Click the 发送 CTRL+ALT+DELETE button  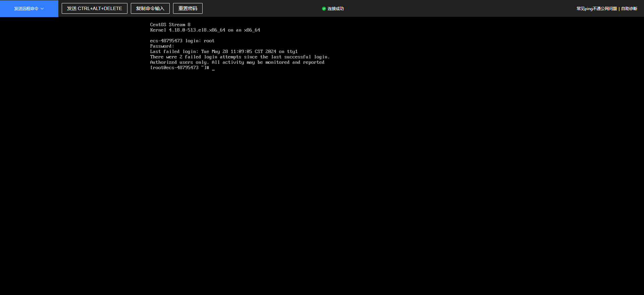pos(95,8)
